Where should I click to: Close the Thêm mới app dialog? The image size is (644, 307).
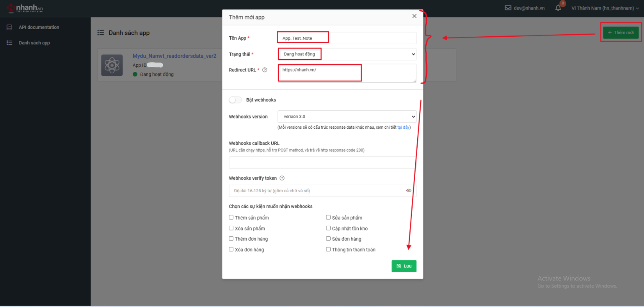point(415,16)
